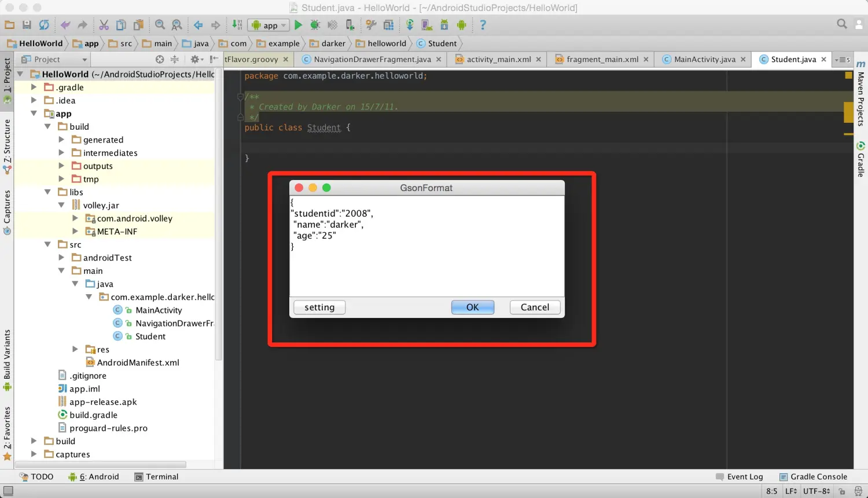Click the Open folder toolbar icon
The width and height of the screenshot is (868, 498).
pyautogui.click(x=9, y=25)
